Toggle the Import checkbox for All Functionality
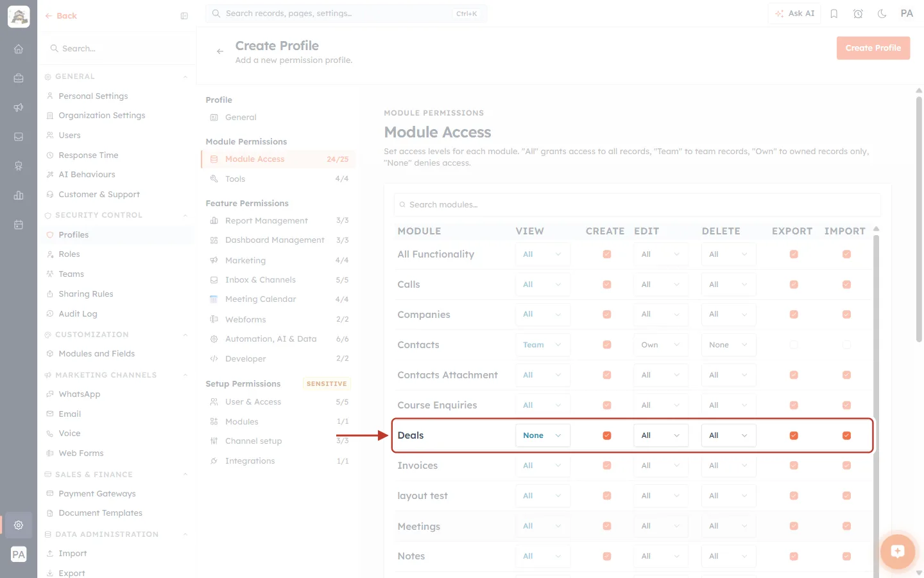Viewport: 924px width, 578px height. pos(846,254)
